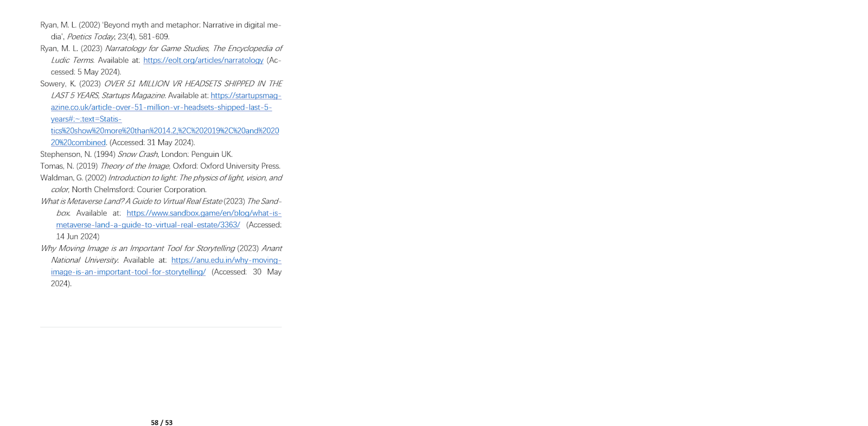
Task: Click 'Waldman, G. (2002)' author name
Action: 73,178
